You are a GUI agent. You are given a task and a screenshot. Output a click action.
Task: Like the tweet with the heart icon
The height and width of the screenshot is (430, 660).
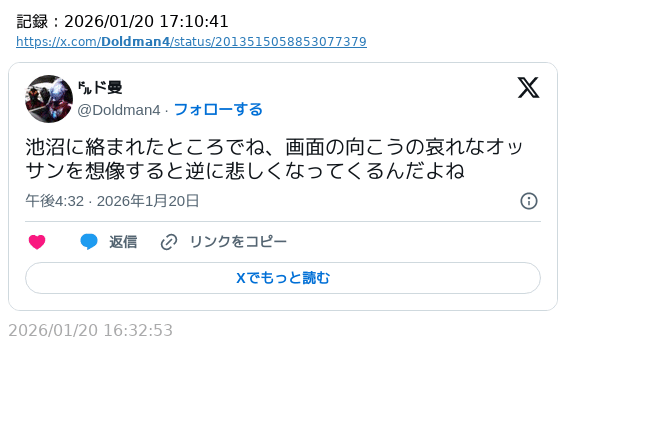(37, 242)
